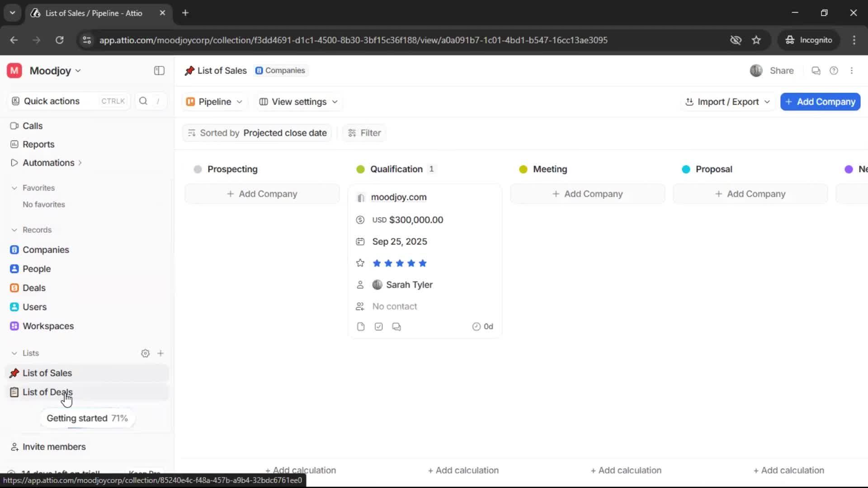Open the search in Quick actions
Viewport: 868px width, 488px height.
(x=143, y=101)
